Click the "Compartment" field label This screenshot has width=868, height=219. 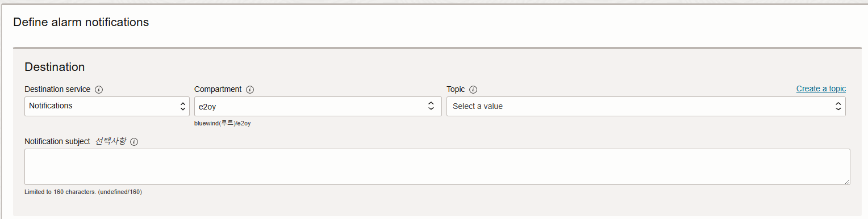click(x=218, y=90)
